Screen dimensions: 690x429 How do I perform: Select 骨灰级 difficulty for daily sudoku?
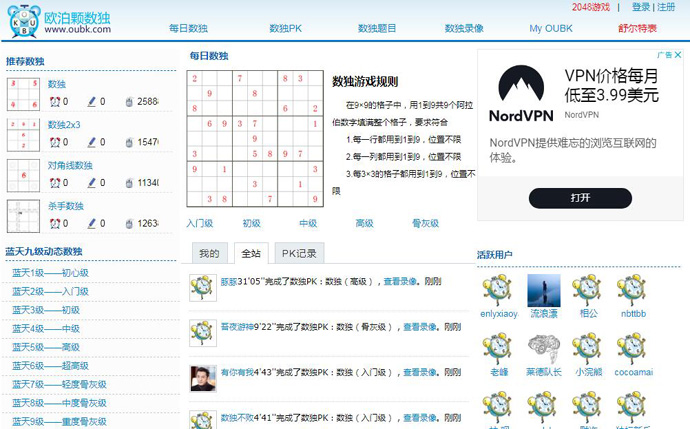[x=425, y=223]
